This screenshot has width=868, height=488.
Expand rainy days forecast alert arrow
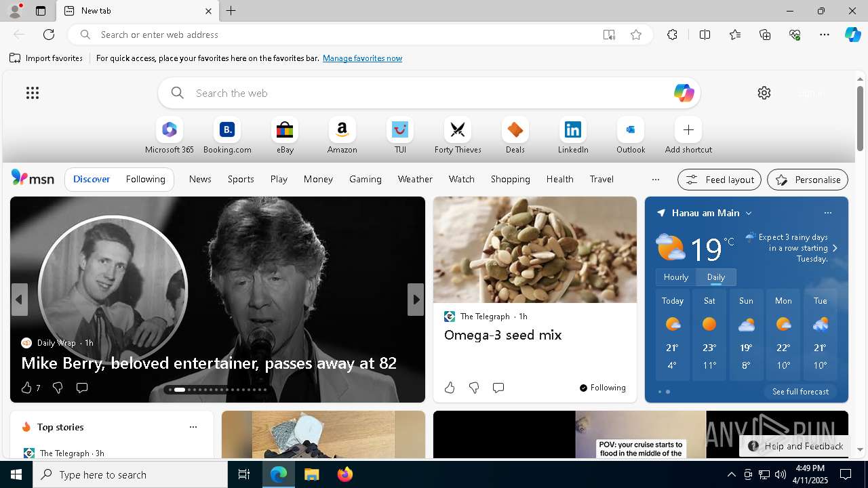click(x=835, y=248)
